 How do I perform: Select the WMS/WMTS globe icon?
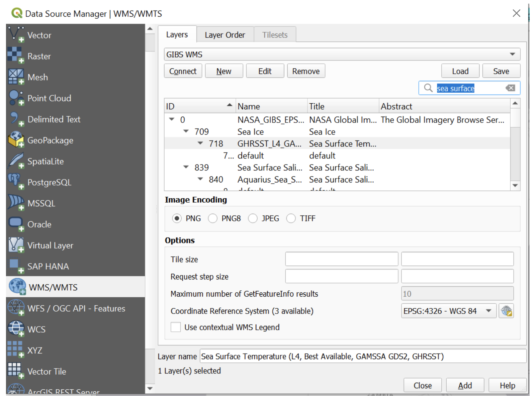click(17, 287)
